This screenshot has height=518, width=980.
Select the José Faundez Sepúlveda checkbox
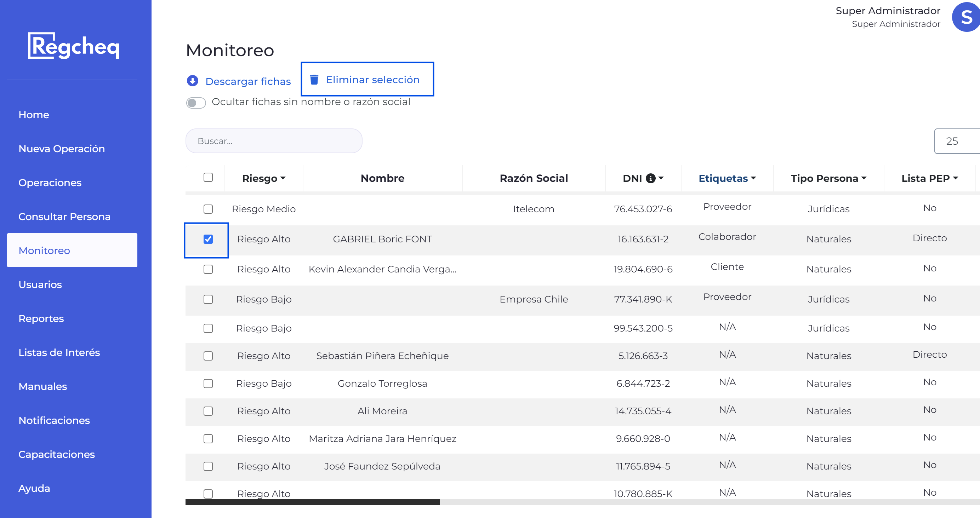[x=208, y=466]
